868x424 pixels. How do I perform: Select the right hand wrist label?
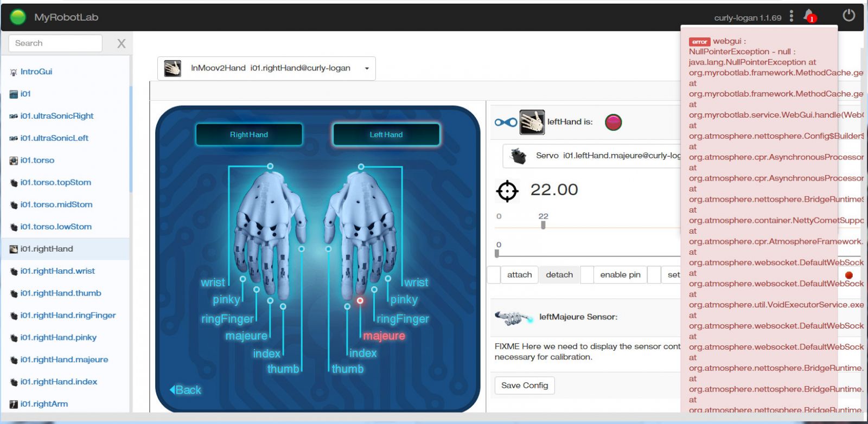tap(213, 282)
